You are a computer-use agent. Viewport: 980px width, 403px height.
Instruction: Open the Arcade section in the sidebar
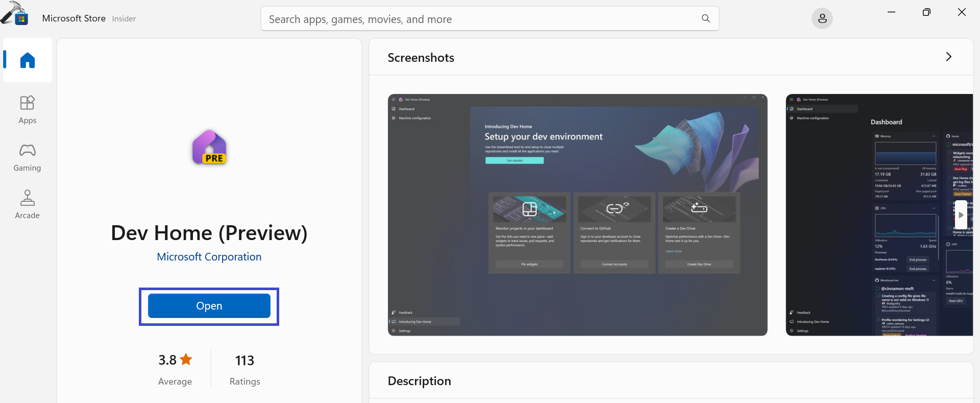tap(28, 204)
